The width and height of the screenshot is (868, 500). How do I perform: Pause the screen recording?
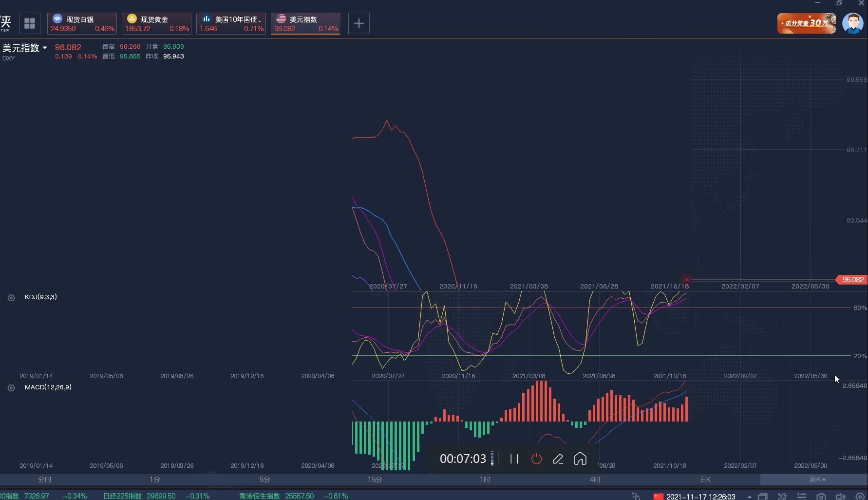[x=514, y=459]
